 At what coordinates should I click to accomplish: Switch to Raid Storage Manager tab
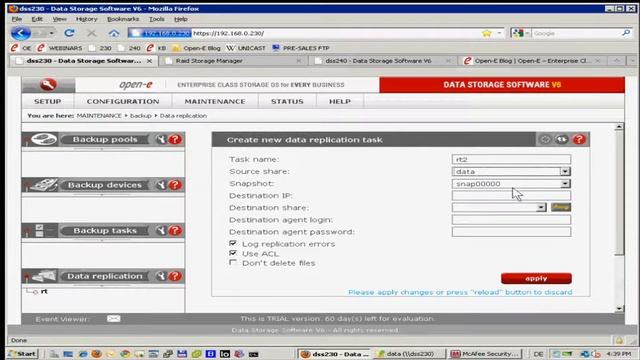(233, 61)
